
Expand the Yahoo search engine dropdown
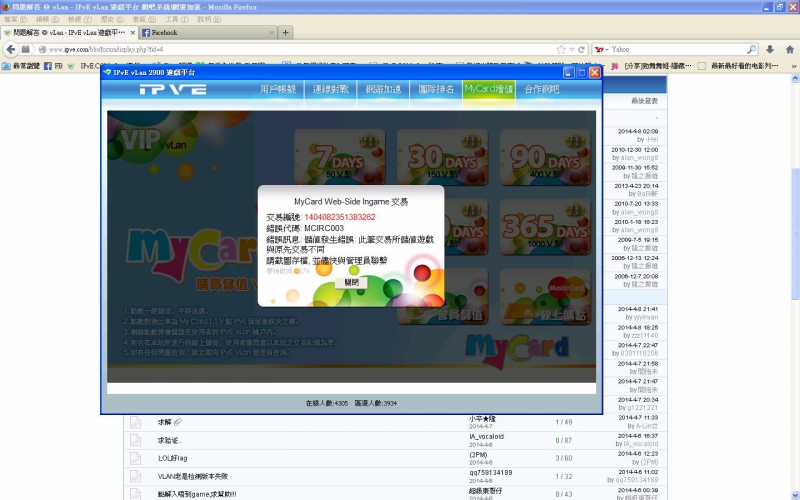coord(601,49)
